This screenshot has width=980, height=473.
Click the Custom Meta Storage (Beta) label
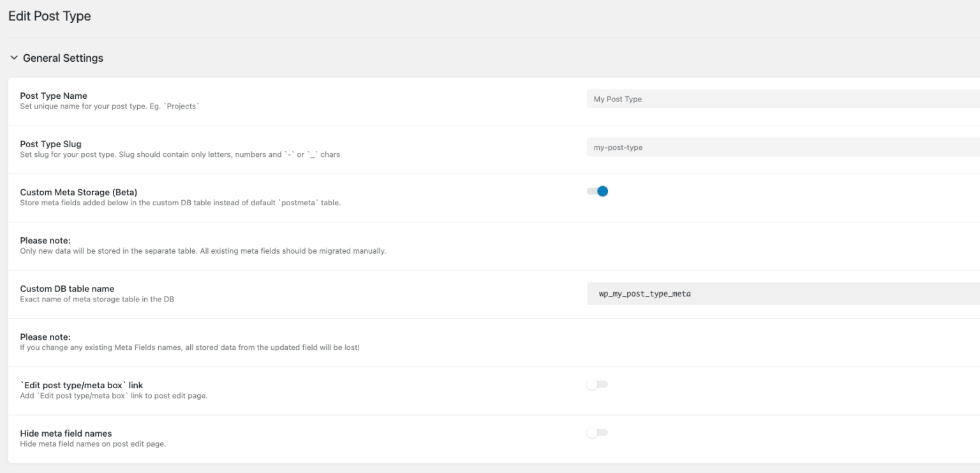click(78, 192)
